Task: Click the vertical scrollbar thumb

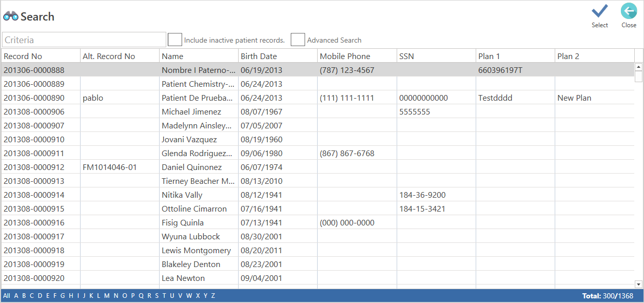Action: point(638,77)
